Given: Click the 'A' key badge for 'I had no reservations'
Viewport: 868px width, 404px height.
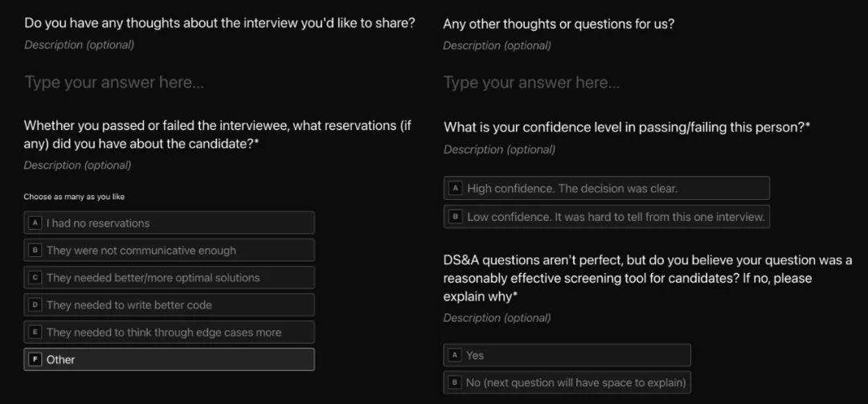Looking at the screenshot, I should pyautogui.click(x=35, y=223).
